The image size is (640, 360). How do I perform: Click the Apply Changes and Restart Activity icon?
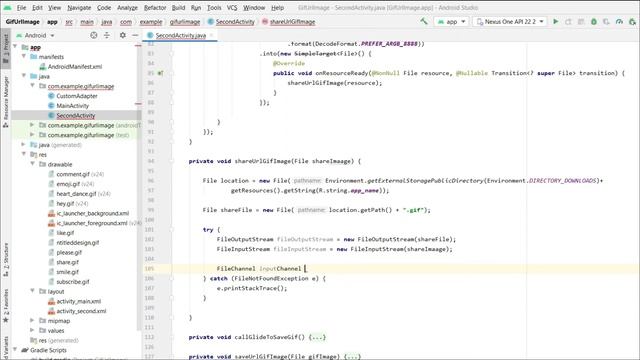568,22
